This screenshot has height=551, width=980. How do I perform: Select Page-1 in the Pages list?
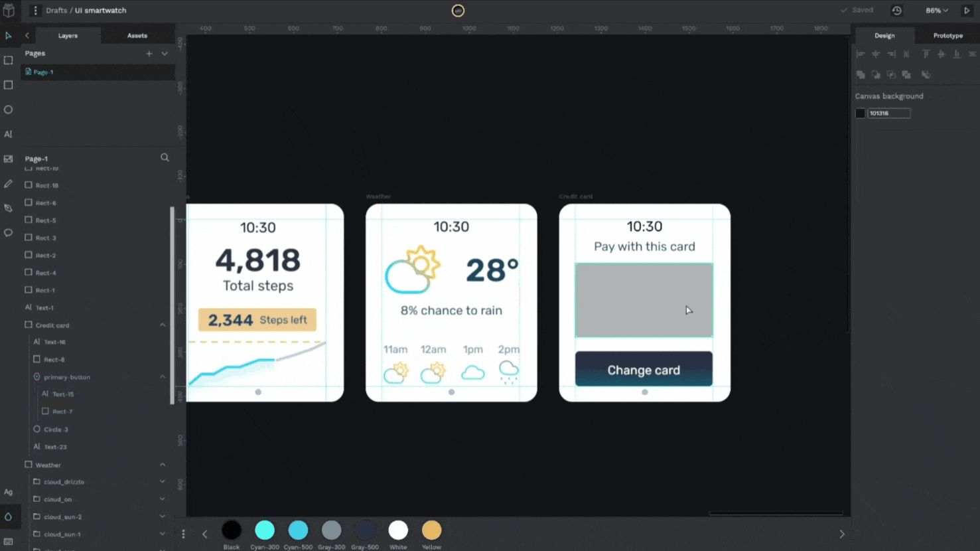pos(98,72)
